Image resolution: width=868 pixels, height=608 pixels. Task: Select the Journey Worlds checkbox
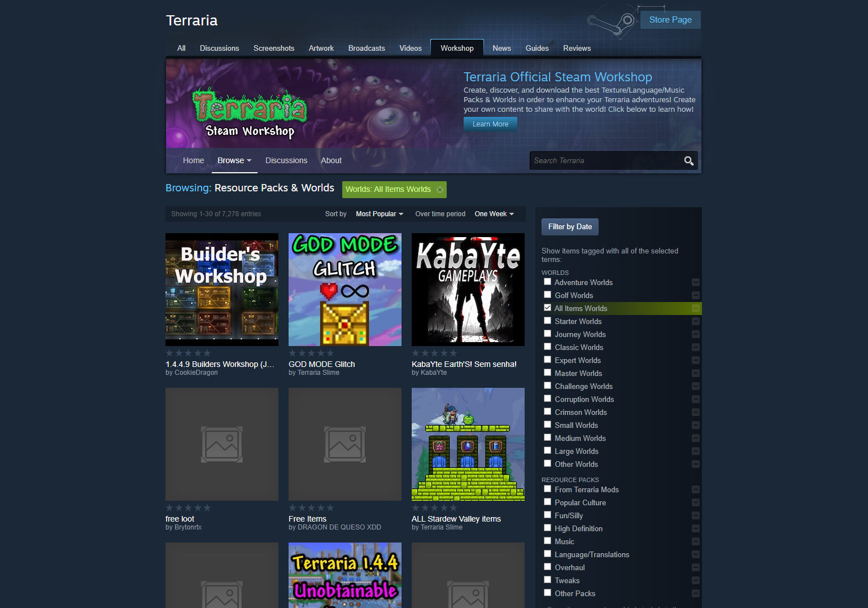(x=547, y=334)
